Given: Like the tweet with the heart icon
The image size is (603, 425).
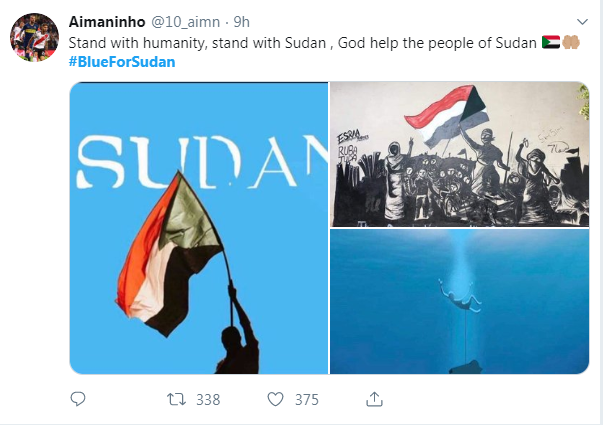Looking at the screenshot, I should pyautogui.click(x=277, y=399).
